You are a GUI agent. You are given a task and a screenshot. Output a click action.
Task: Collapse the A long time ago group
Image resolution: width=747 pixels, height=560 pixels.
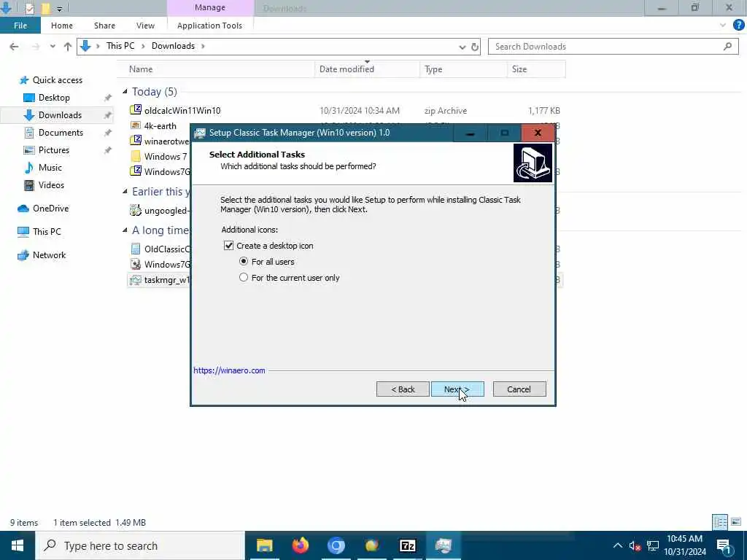pyautogui.click(x=125, y=230)
